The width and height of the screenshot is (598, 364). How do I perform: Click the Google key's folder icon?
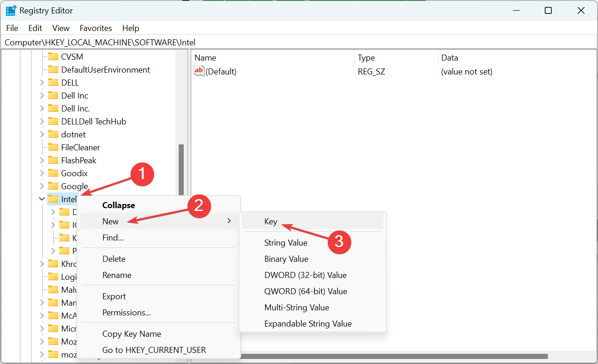point(53,186)
